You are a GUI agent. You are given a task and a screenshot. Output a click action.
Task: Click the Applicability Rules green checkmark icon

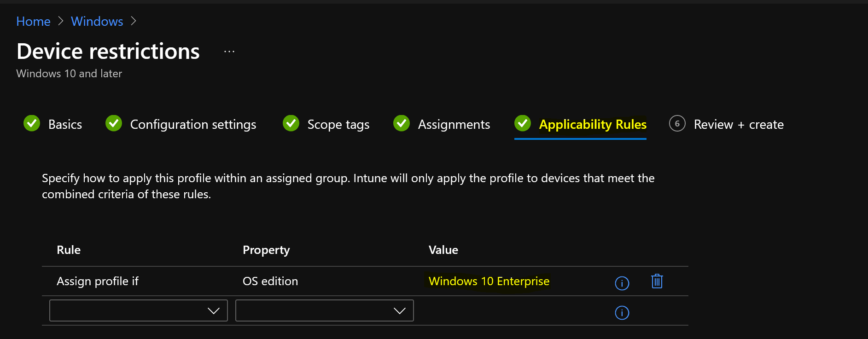tap(523, 123)
